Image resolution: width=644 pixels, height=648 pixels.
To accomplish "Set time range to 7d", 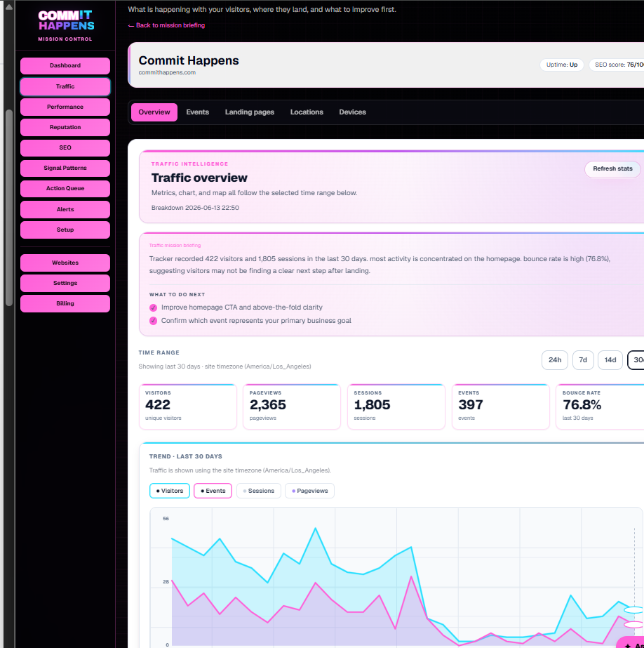I will 583,360.
